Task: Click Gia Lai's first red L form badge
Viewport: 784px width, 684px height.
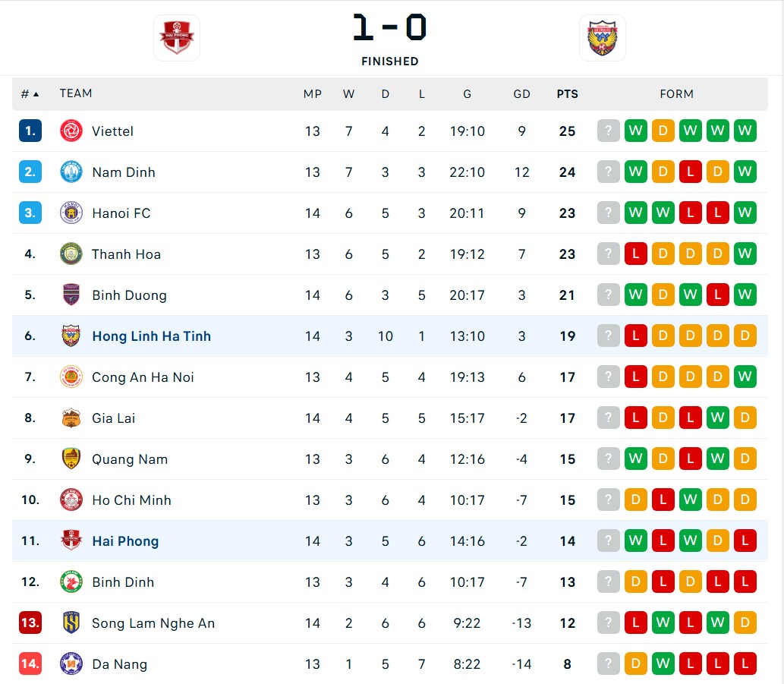Action: (x=636, y=418)
